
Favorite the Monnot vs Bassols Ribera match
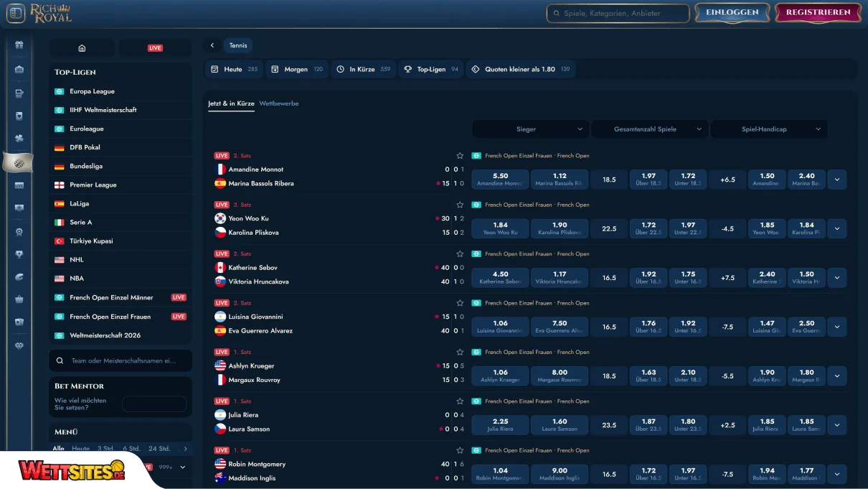[x=460, y=156]
